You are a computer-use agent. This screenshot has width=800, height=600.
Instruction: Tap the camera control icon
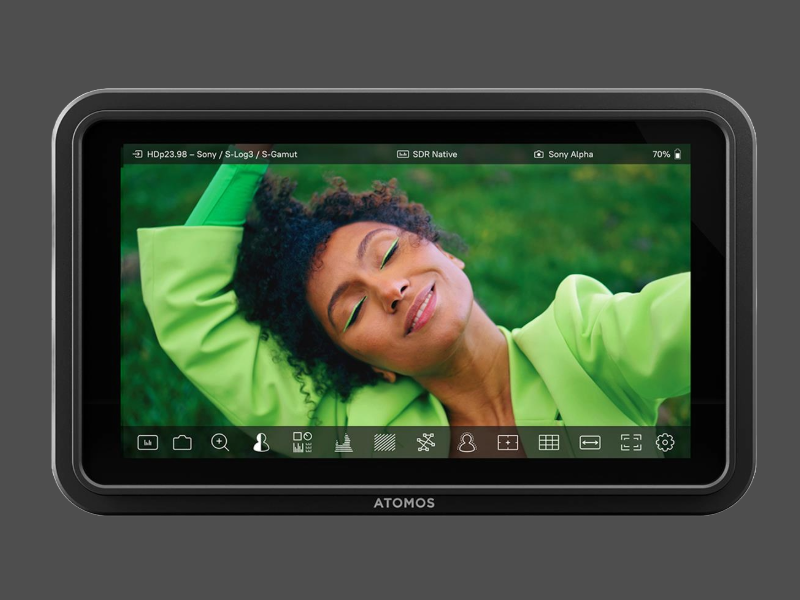click(x=182, y=442)
